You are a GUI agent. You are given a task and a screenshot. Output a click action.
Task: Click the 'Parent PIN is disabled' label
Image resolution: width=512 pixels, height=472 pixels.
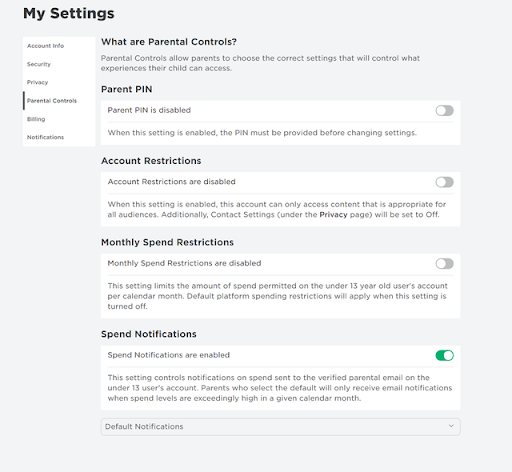point(149,110)
